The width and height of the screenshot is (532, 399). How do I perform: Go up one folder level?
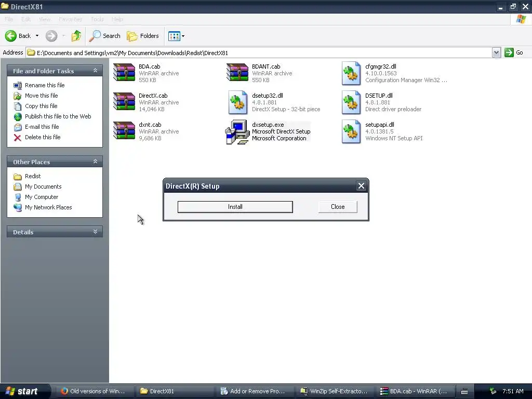point(76,36)
